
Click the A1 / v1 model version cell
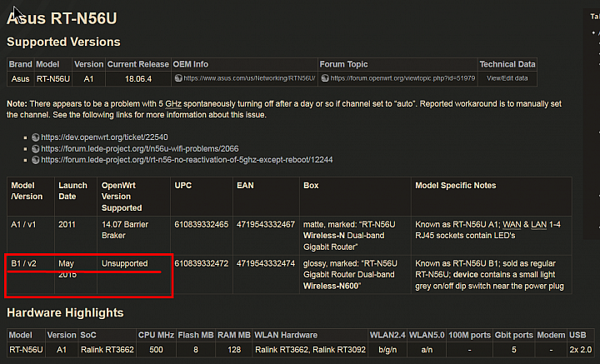point(31,236)
